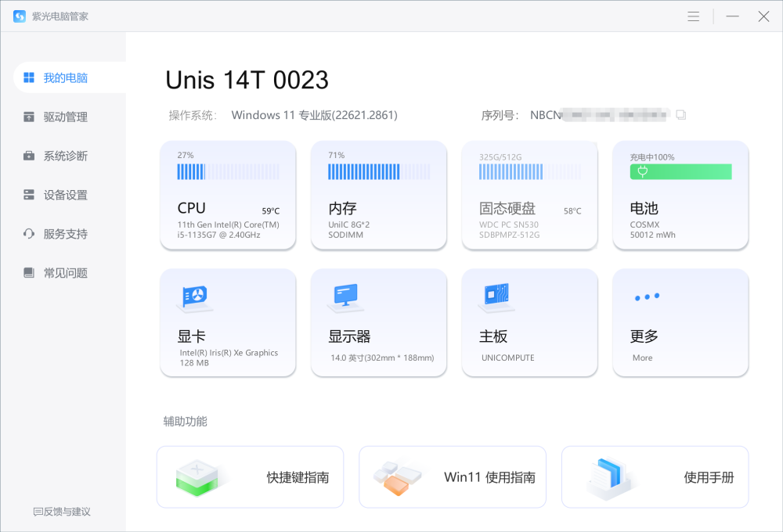Click the 更多 card title
Image resolution: width=783 pixels, height=532 pixels.
pos(644,336)
